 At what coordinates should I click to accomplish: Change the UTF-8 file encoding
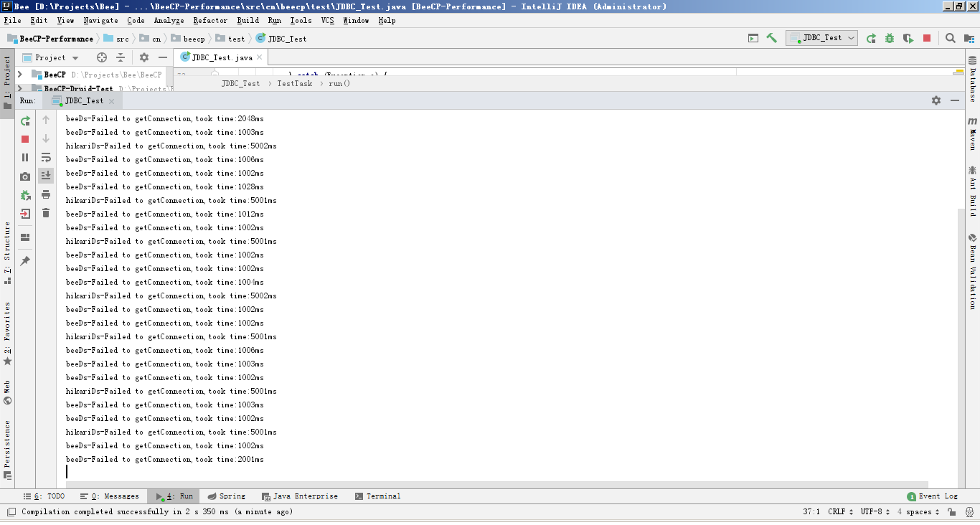pyautogui.click(x=875, y=512)
